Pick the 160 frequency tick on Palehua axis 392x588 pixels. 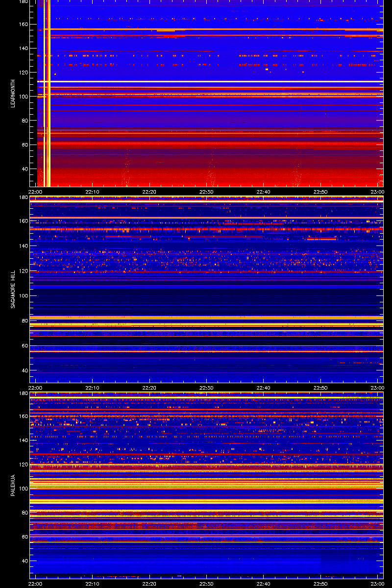23,416
